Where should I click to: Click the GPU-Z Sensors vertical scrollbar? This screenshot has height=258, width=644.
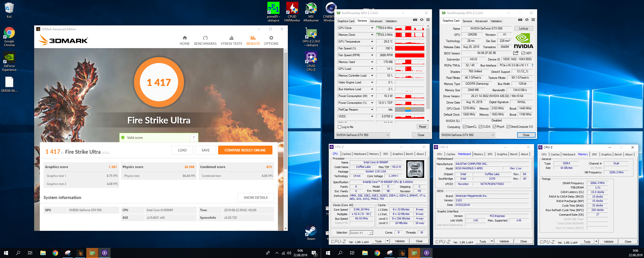(428, 68)
